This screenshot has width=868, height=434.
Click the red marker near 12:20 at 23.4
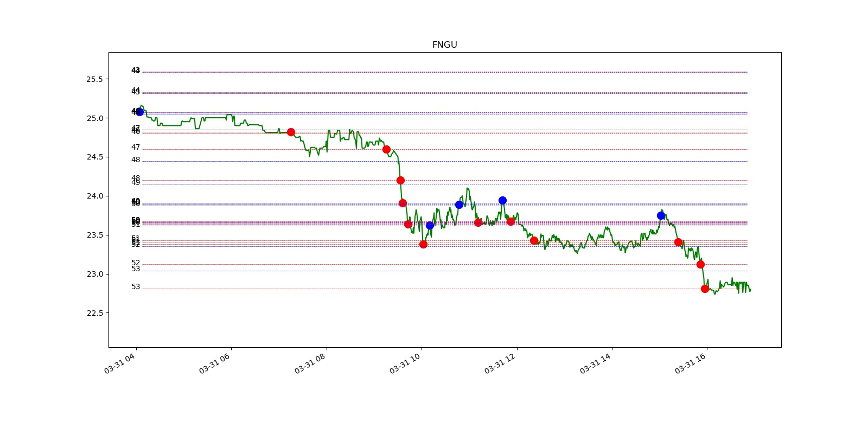tap(534, 240)
